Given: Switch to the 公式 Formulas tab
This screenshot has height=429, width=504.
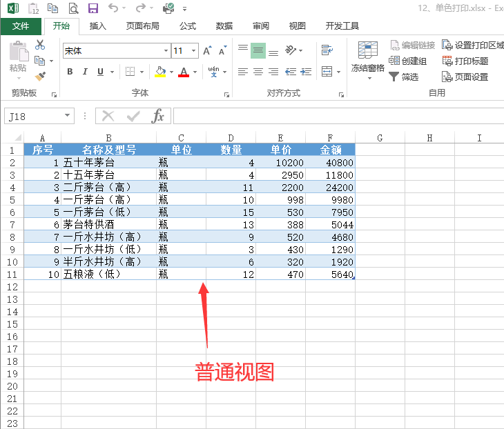Looking at the screenshot, I should [x=188, y=26].
